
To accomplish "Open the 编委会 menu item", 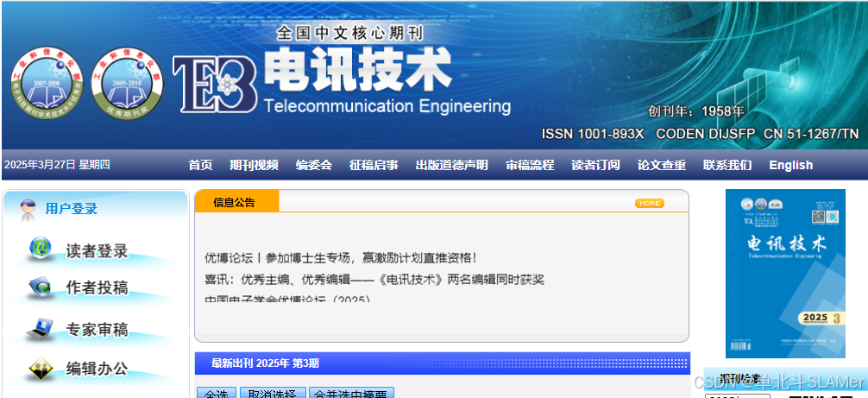I will [314, 165].
